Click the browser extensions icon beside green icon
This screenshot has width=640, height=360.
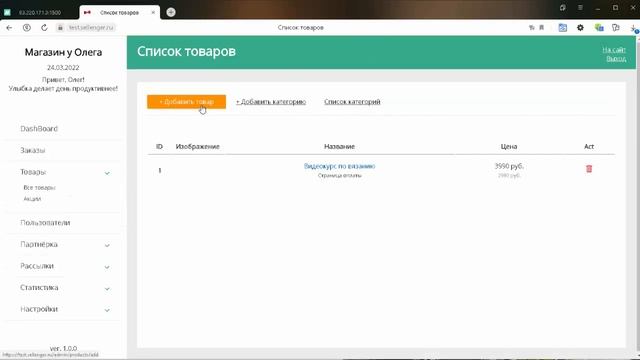click(616, 28)
